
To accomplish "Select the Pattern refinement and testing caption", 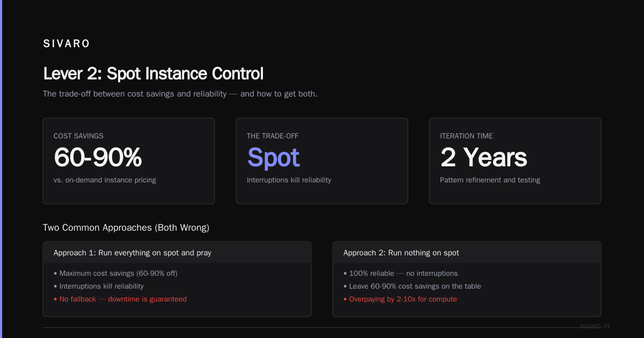I will click(490, 180).
